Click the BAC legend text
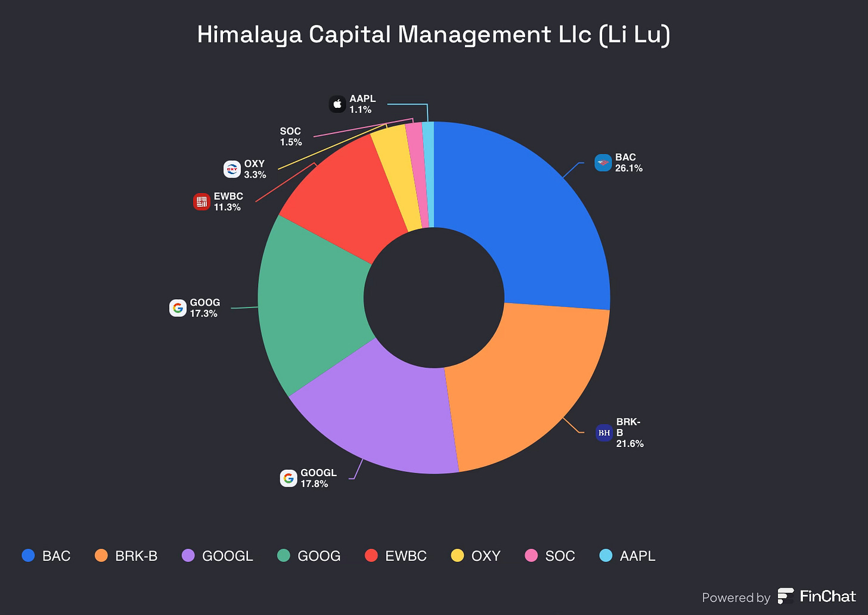Image resolution: width=868 pixels, height=615 pixels. 57,556
